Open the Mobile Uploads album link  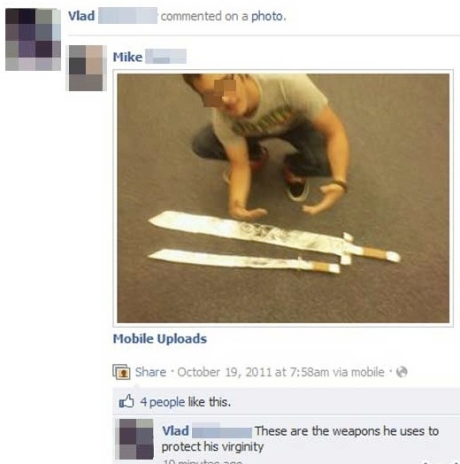160,339
